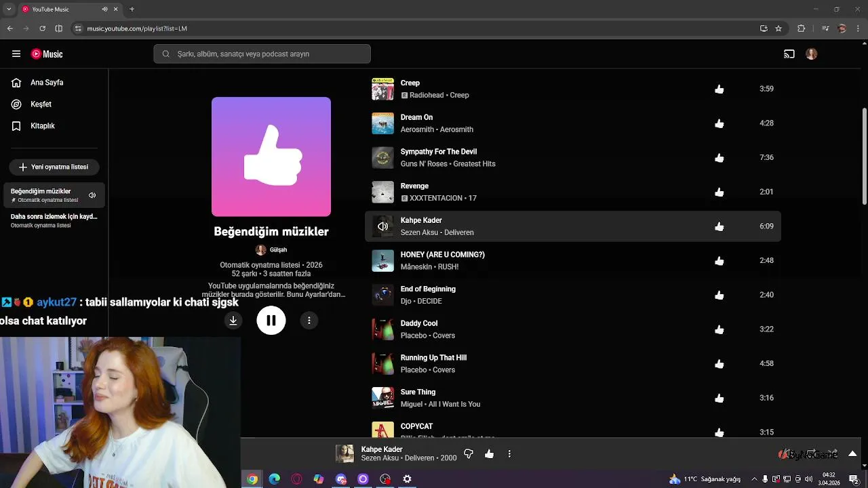Toggle like on Daddy Cool
Image resolution: width=868 pixels, height=488 pixels.
tap(719, 329)
